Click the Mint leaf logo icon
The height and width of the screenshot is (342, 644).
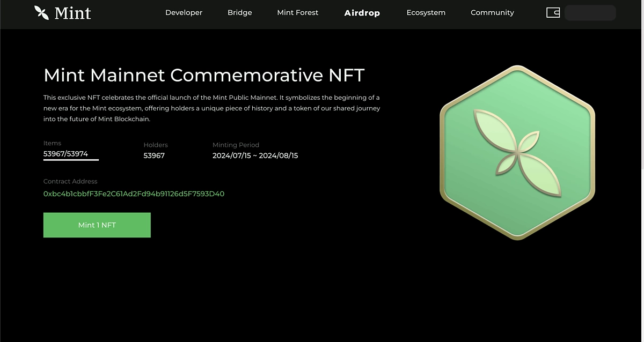(x=41, y=12)
